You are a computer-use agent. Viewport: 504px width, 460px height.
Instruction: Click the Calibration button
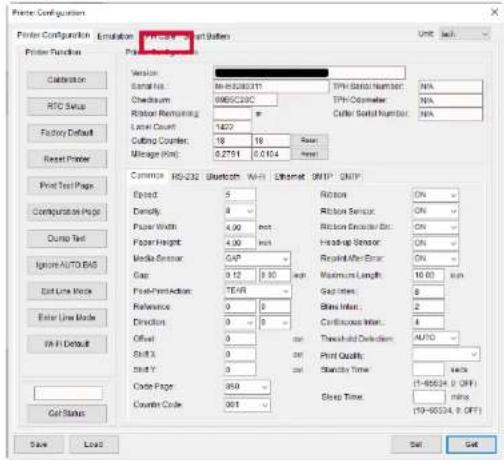(67, 80)
